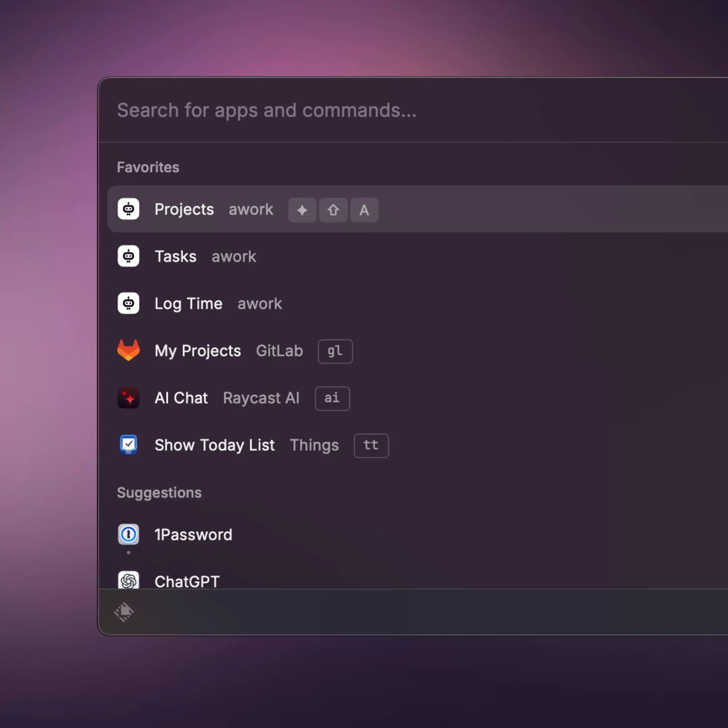Launch the AI Chat command

pyautogui.click(x=181, y=398)
